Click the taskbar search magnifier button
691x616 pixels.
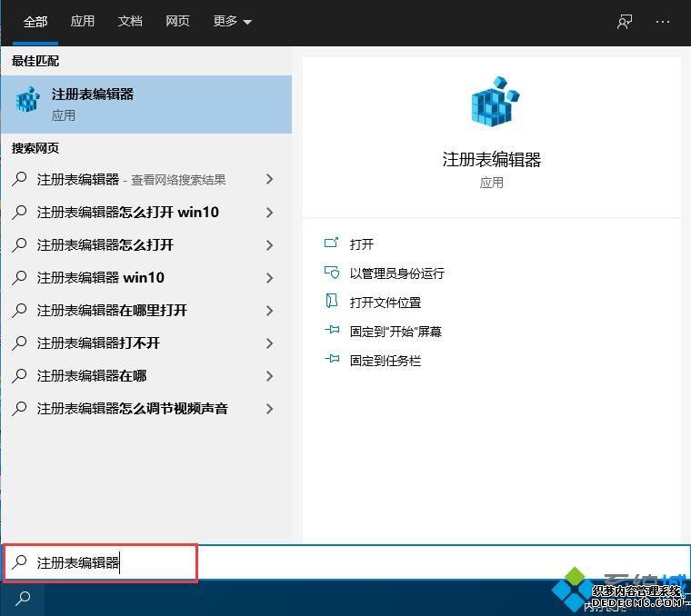23,599
